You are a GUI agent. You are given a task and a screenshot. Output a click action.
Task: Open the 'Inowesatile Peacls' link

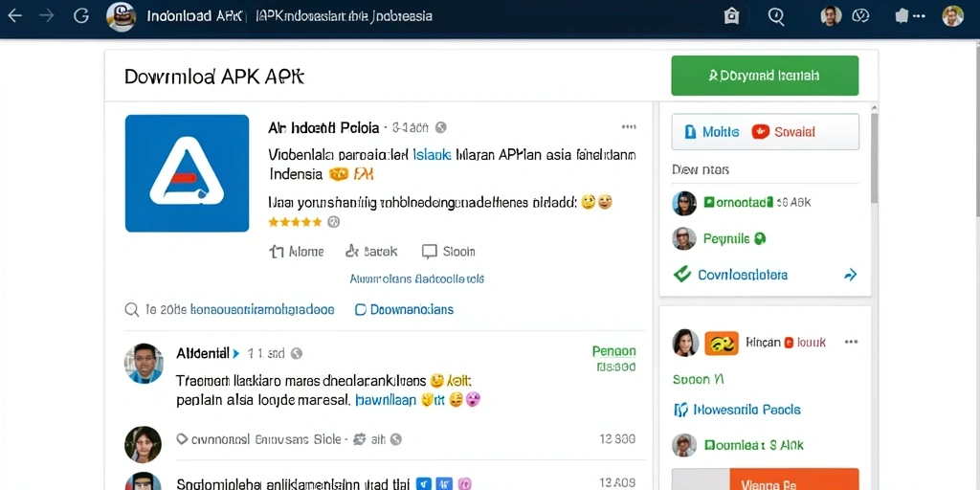coord(746,410)
